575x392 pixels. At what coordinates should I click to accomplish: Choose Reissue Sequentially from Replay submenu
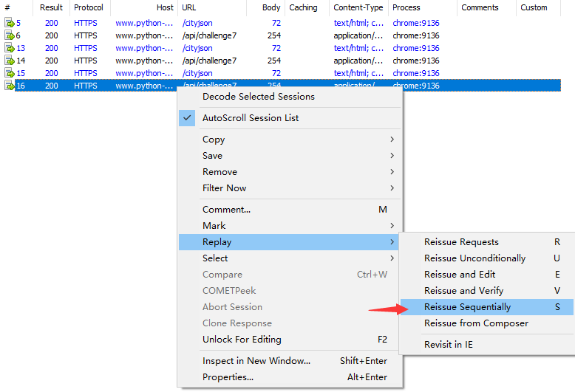[x=467, y=307]
